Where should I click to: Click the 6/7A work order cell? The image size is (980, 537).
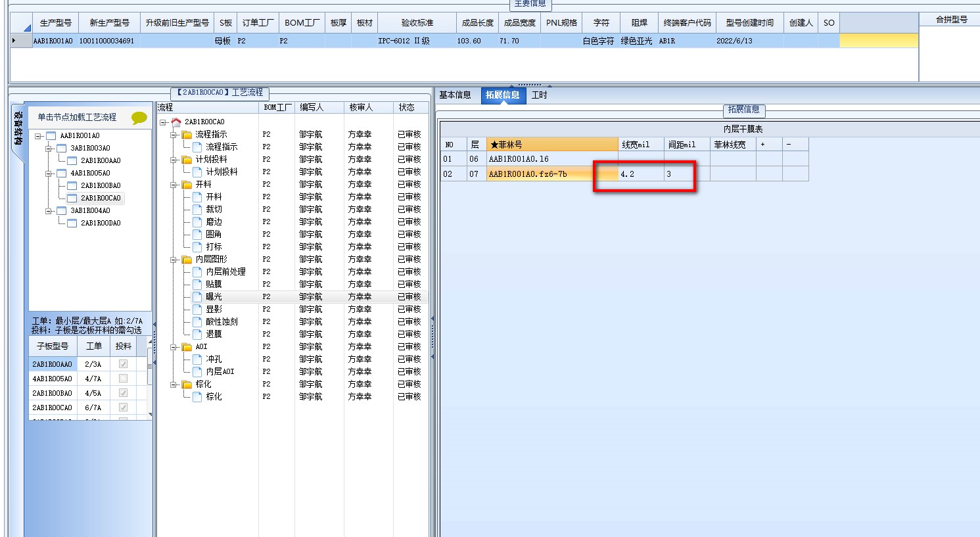coord(93,408)
